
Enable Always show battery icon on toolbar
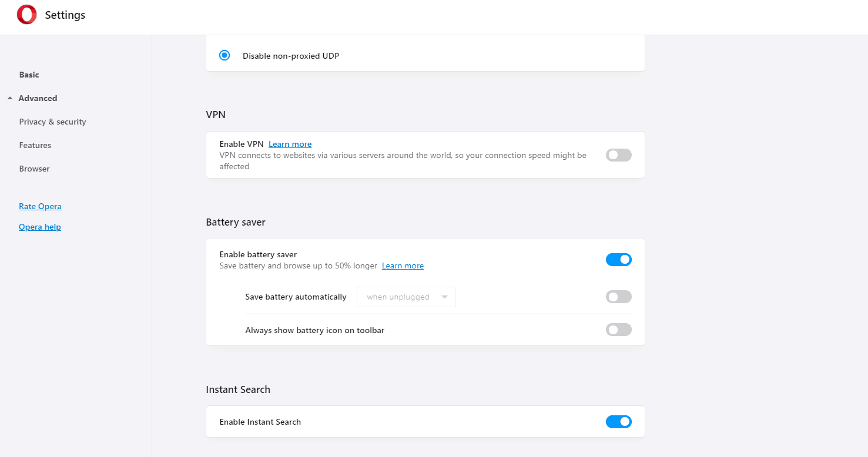click(619, 330)
